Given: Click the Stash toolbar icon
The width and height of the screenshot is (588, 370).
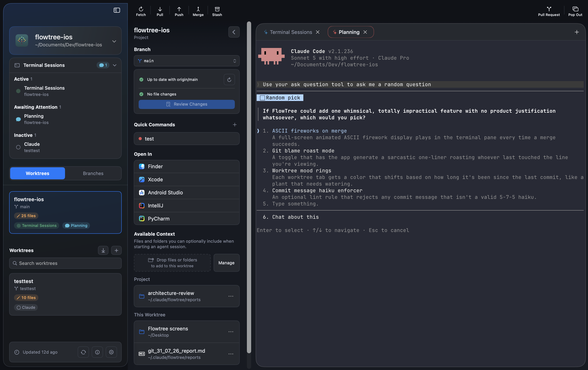Looking at the screenshot, I should 217,12.
